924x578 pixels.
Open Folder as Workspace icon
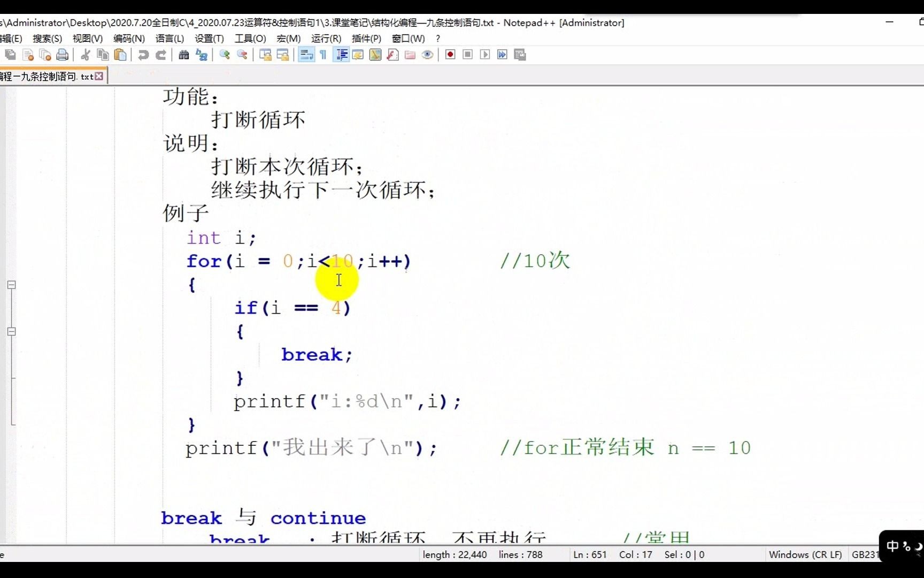[410, 55]
